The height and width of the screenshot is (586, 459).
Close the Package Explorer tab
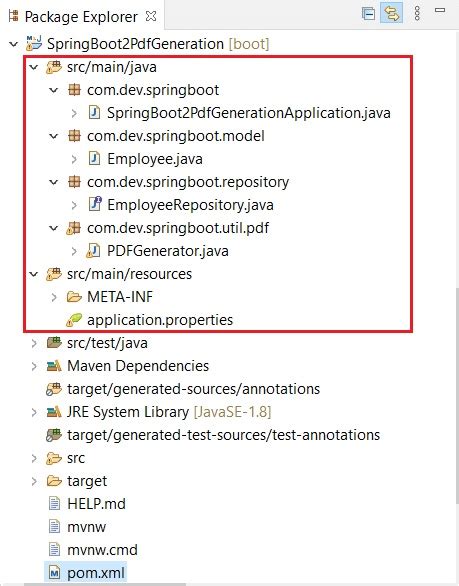(x=151, y=16)
